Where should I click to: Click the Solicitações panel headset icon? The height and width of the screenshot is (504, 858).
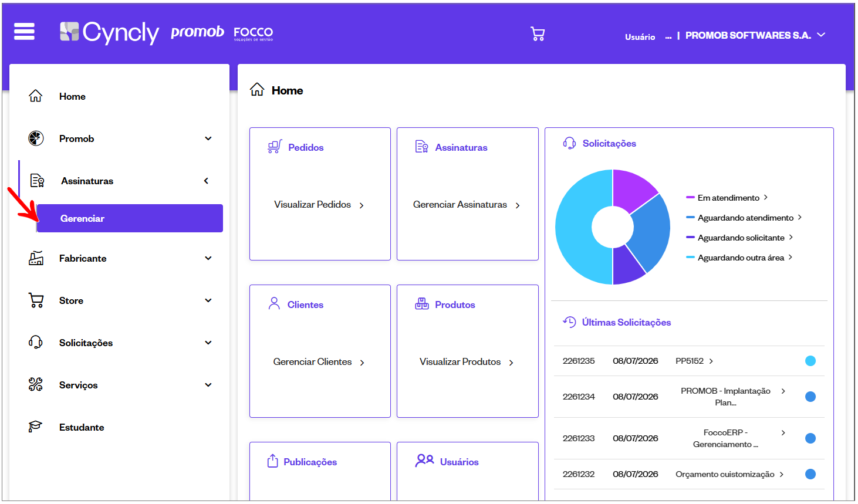(569, 143)
